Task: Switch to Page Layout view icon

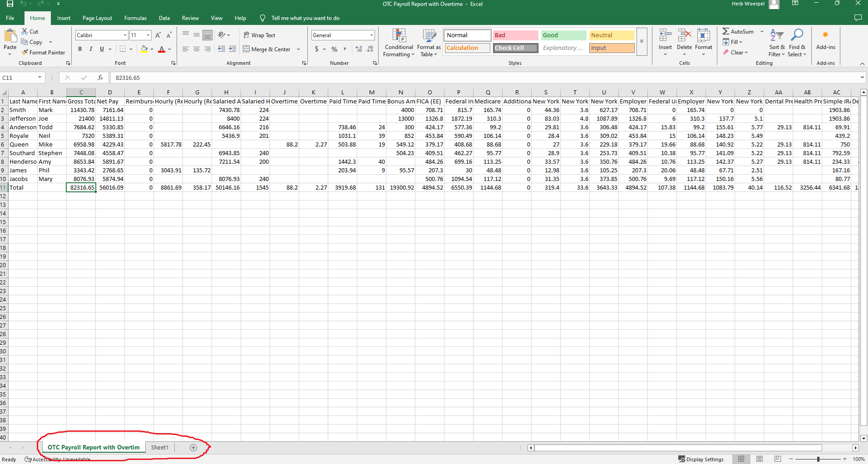Action: [759, 459]
